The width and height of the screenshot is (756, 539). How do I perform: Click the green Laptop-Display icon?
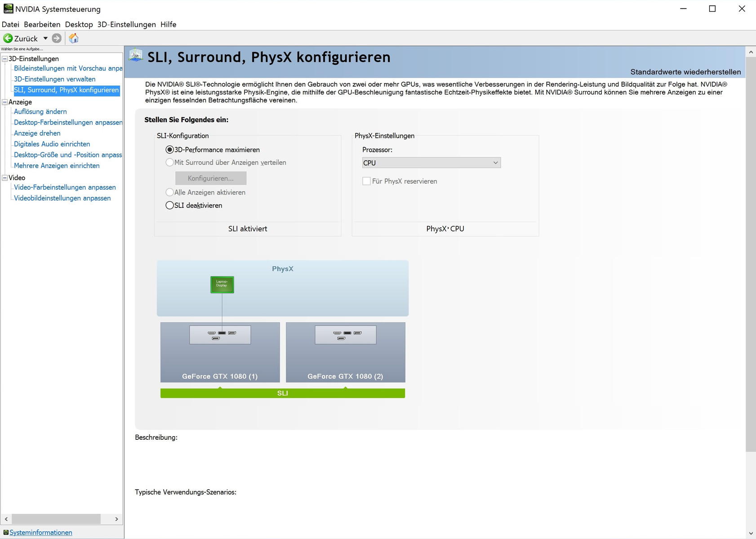pos(222,284)
